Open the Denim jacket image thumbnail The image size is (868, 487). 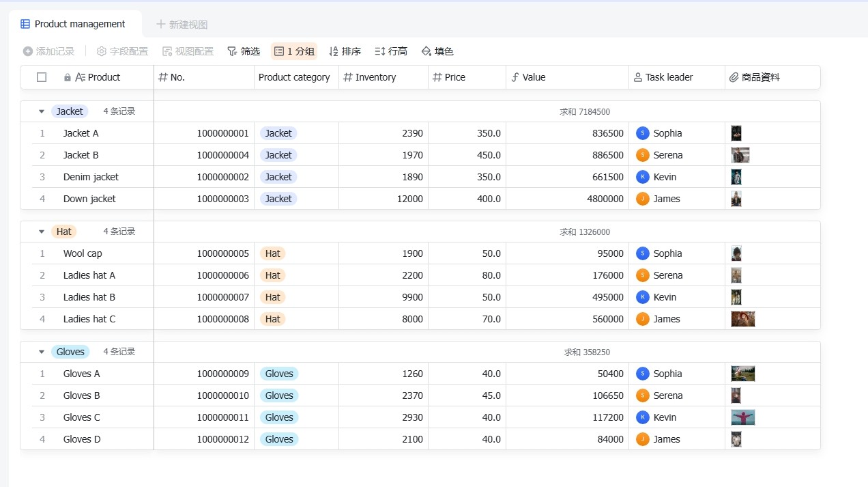click(x=736, y=177)
